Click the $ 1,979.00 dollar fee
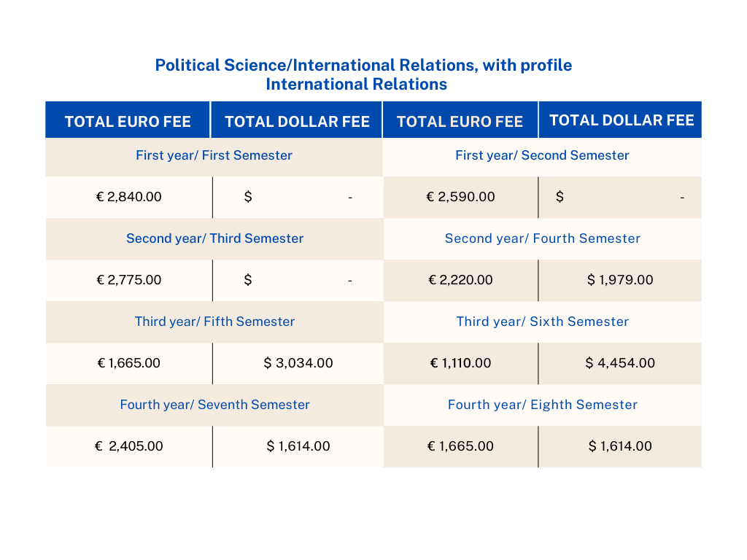This screenshot has height=560, width=747. pyautogui.click(x=620, y=280)
